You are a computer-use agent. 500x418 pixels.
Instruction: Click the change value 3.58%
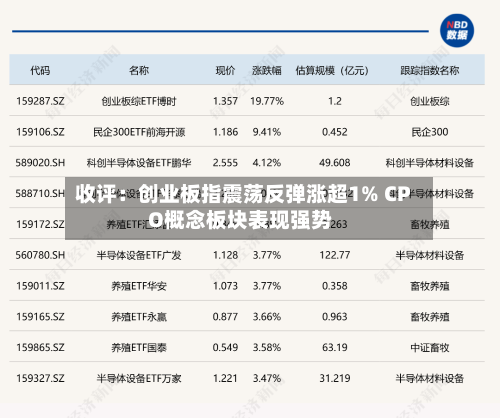tap(267, 347)
